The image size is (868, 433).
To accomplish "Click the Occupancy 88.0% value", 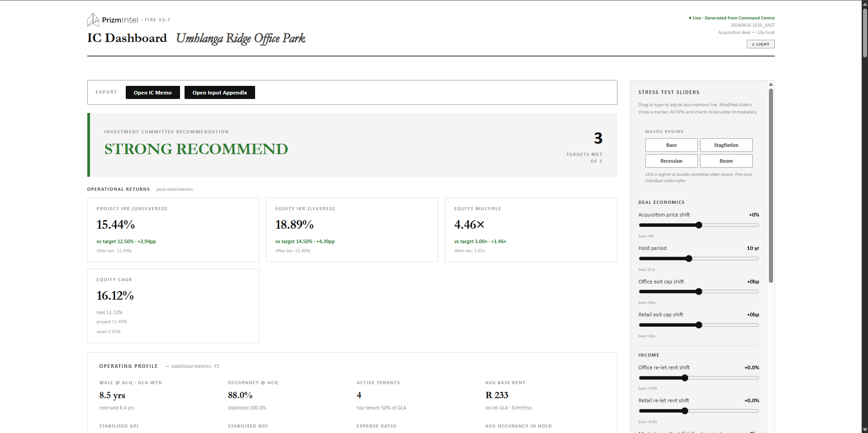I will [240, 395].
